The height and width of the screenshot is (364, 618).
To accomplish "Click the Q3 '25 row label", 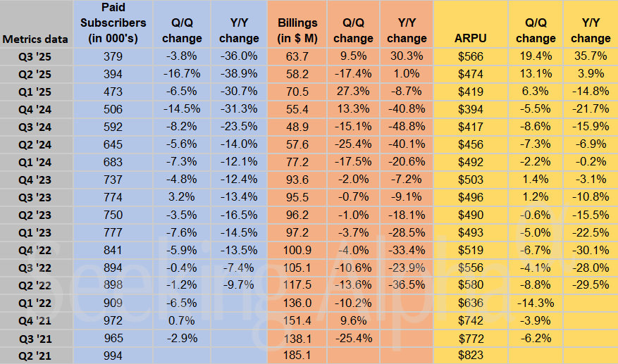I will click(36, 56).
